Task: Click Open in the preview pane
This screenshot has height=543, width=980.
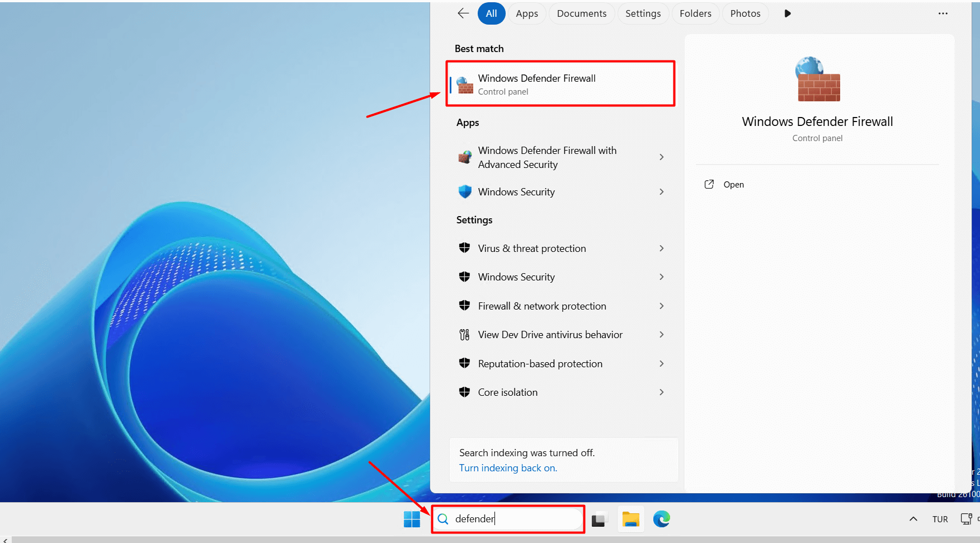Action: [733, 185]
